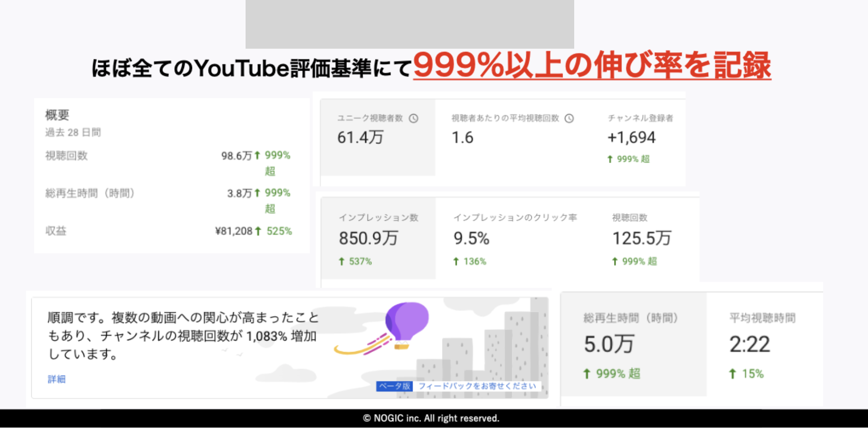Click the green arrow beside 136%
This screenshot has width=868, height=428.
point(456,261)
